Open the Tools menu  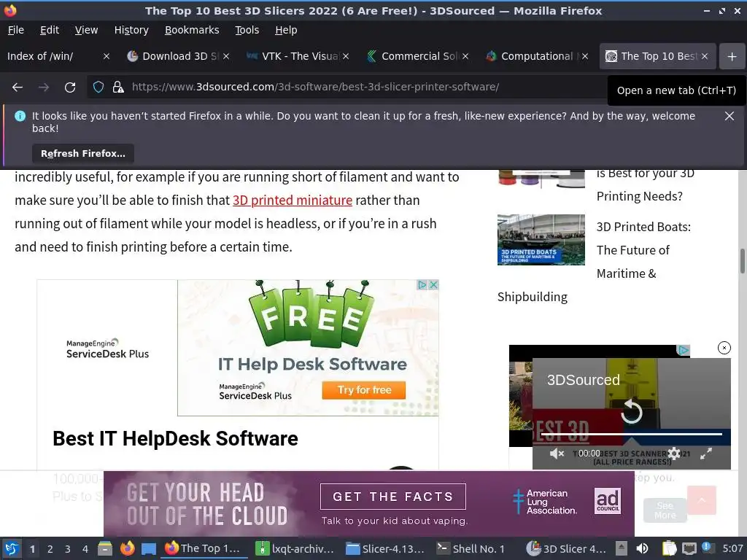247,30
